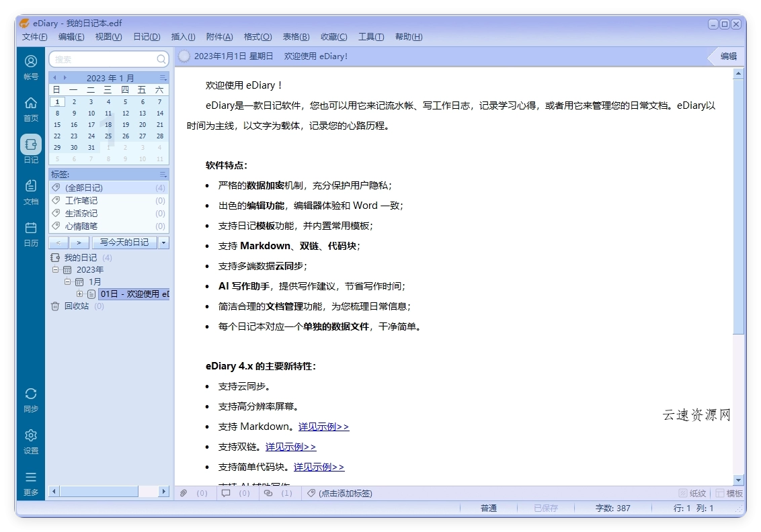The width and height of the screenshot is (761, 532).
Task: Open the comments speech bubble icon
Action: [x=226, y=493]
